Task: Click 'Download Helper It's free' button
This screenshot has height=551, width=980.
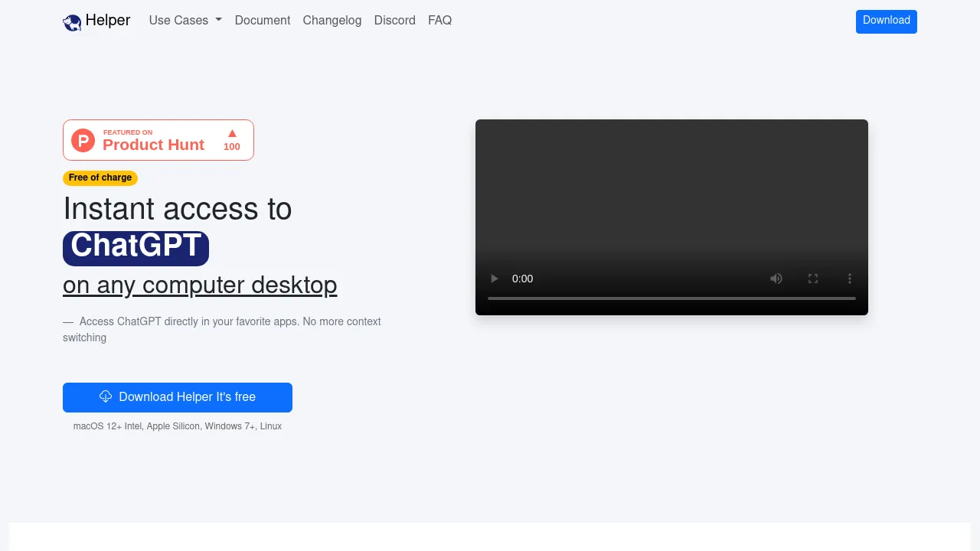Action: click(x=178, y=397)
